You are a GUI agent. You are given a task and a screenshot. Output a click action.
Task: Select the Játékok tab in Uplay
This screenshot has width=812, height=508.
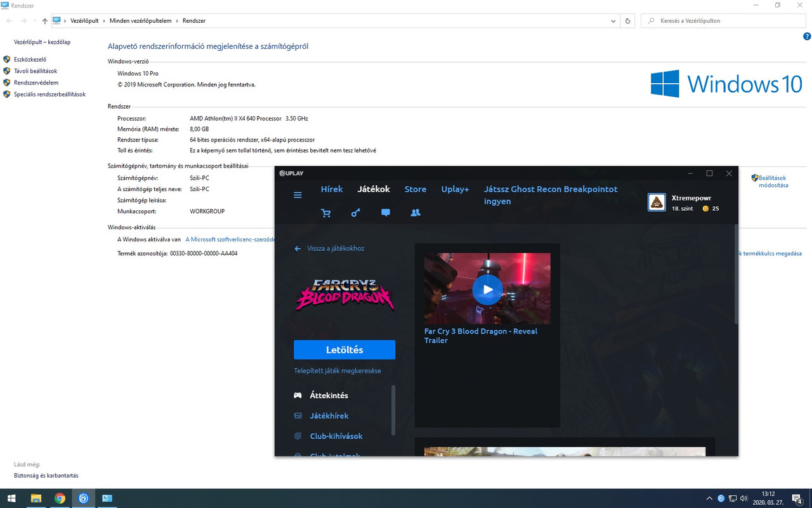[x=374, y=189]
